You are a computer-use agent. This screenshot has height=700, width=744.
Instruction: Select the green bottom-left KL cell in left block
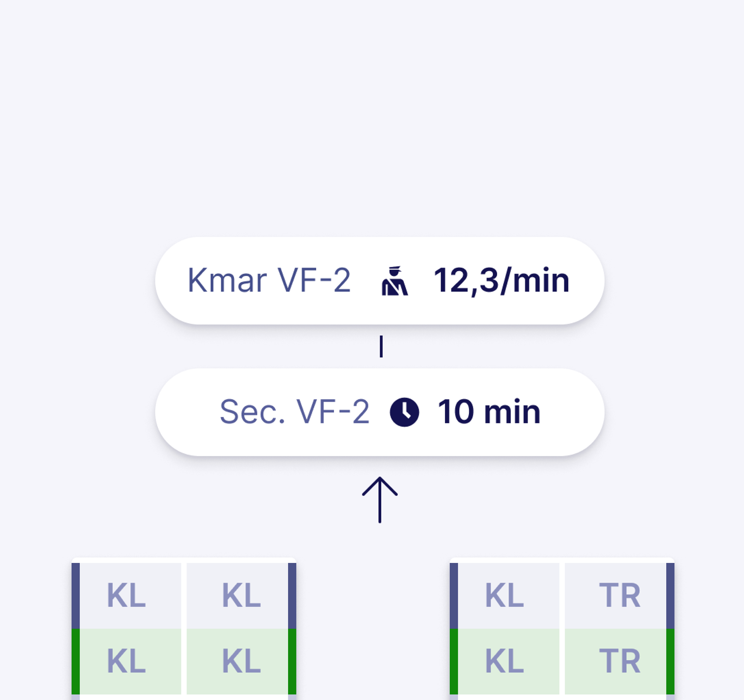pyautogui.click(x=126, y=662)
